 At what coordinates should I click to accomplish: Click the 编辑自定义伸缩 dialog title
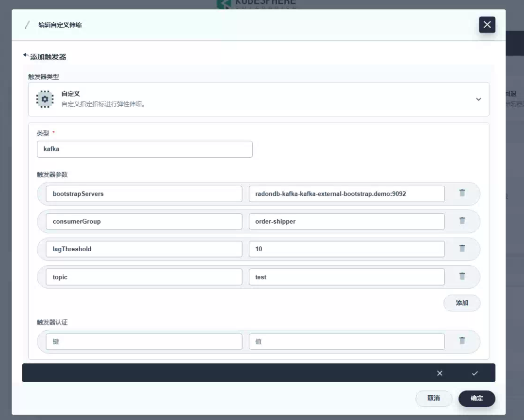pos(60,25)
